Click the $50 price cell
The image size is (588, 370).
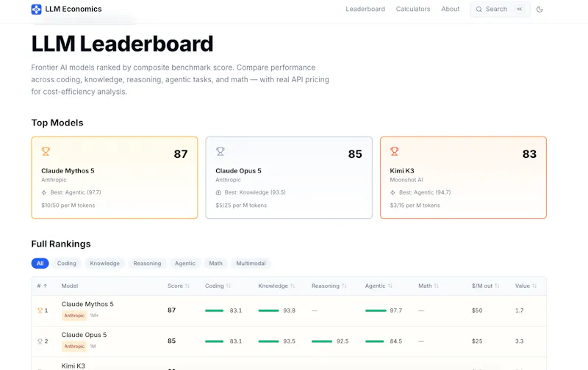(x=477, y=311)
